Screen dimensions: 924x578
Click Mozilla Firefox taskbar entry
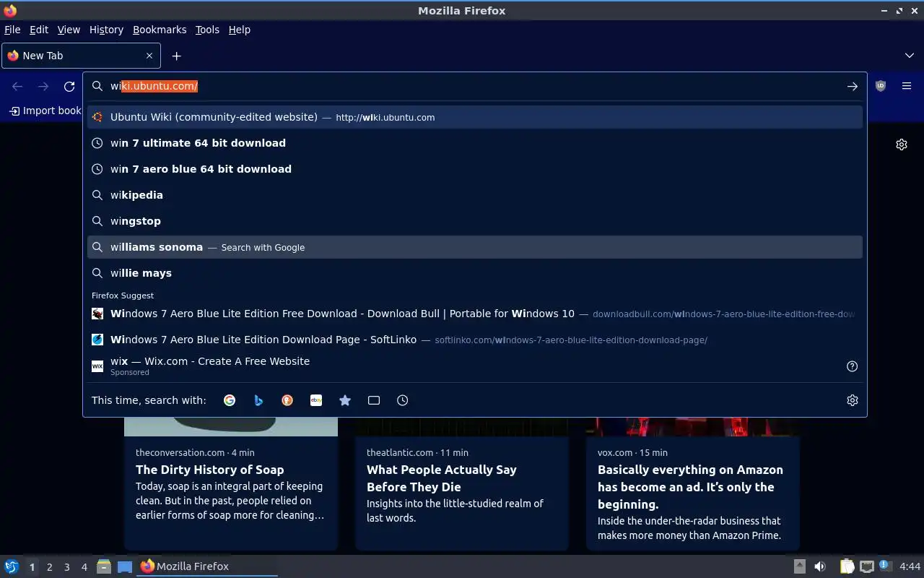coord(208,566)
